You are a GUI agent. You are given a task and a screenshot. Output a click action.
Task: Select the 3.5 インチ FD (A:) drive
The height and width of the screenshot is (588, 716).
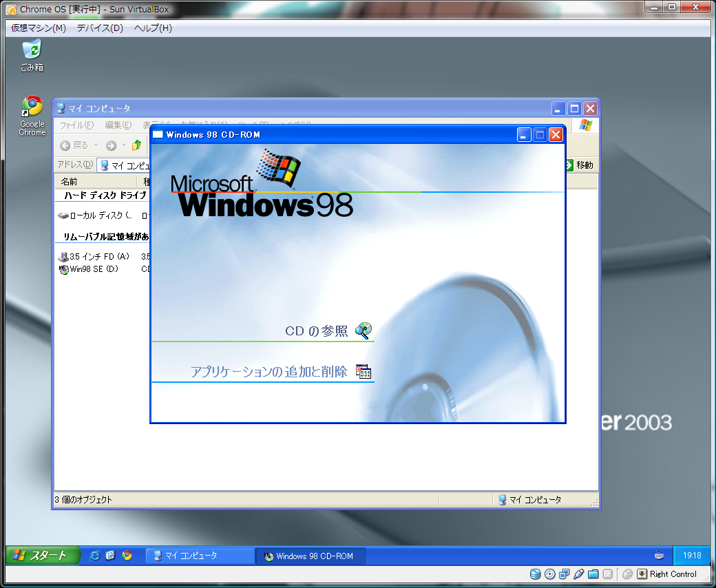coord(94,257)
